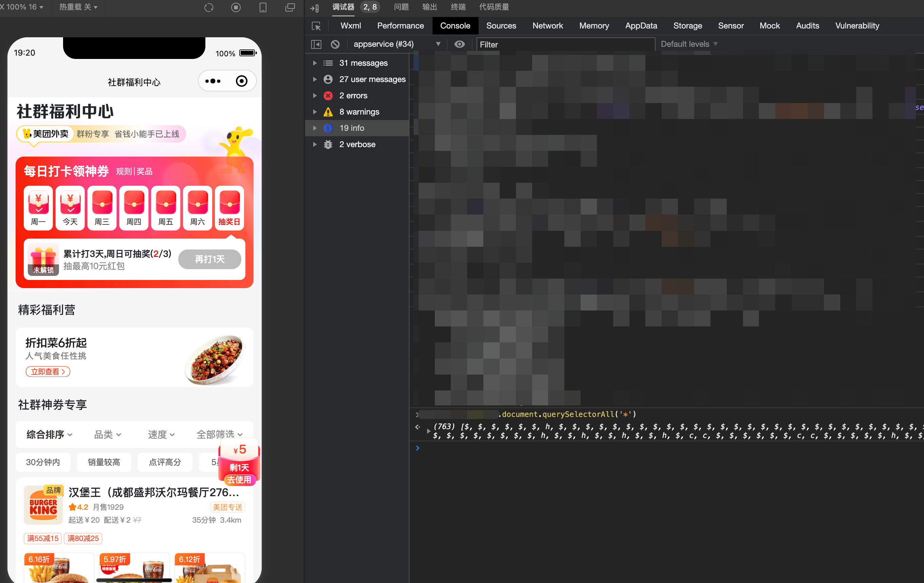Click the 再打1天 button

(x=209, y=259)
